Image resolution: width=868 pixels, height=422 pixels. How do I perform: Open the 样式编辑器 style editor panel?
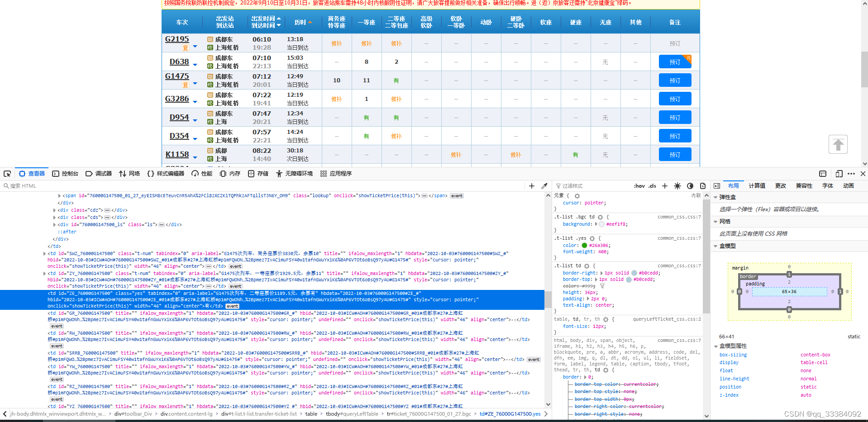tap(166, 174)
